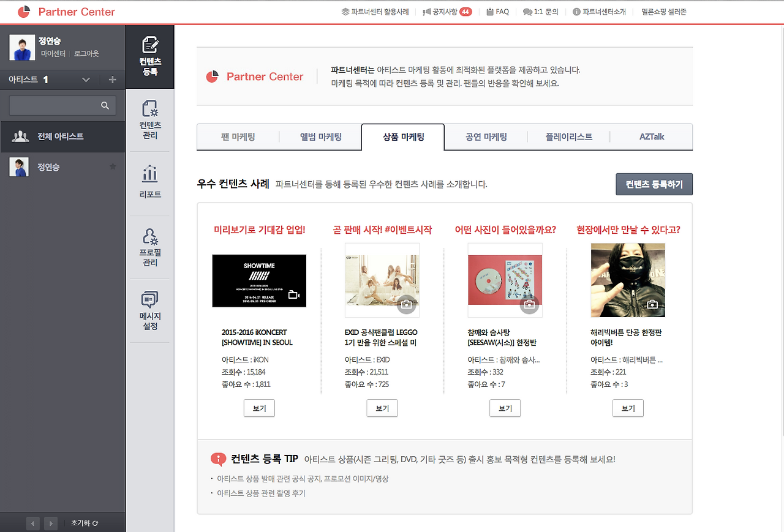Click 조회수 : 15,184 view count text
Screen dimensions: 784x532
click(244, 372)
